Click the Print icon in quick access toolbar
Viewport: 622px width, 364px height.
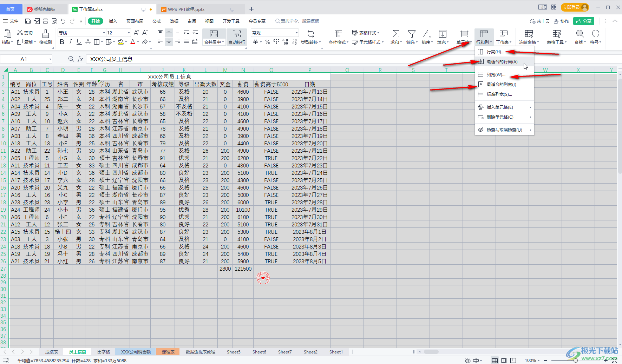pos(45,21)
